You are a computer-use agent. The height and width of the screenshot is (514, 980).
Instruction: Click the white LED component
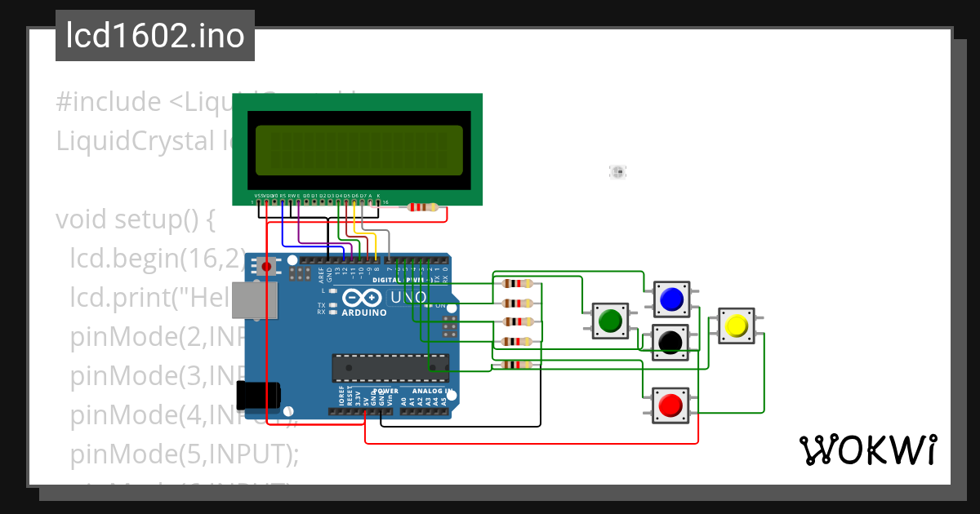(x=617, y=171)
